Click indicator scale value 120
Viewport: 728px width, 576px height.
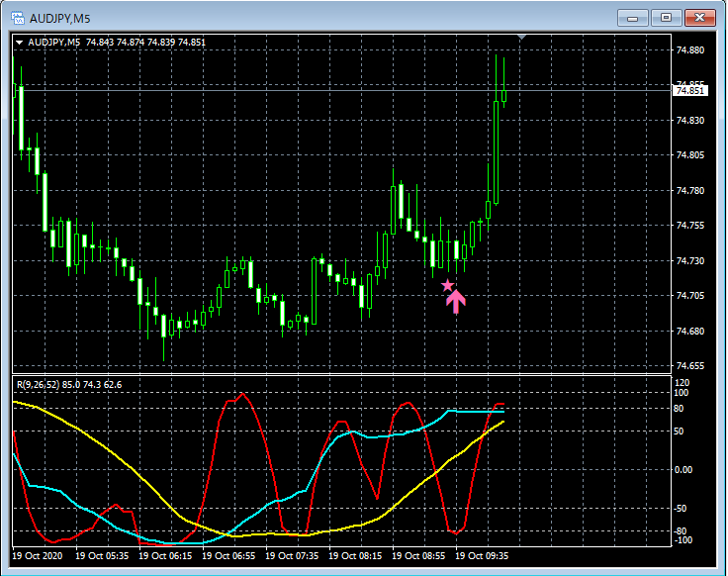point(682,383)
